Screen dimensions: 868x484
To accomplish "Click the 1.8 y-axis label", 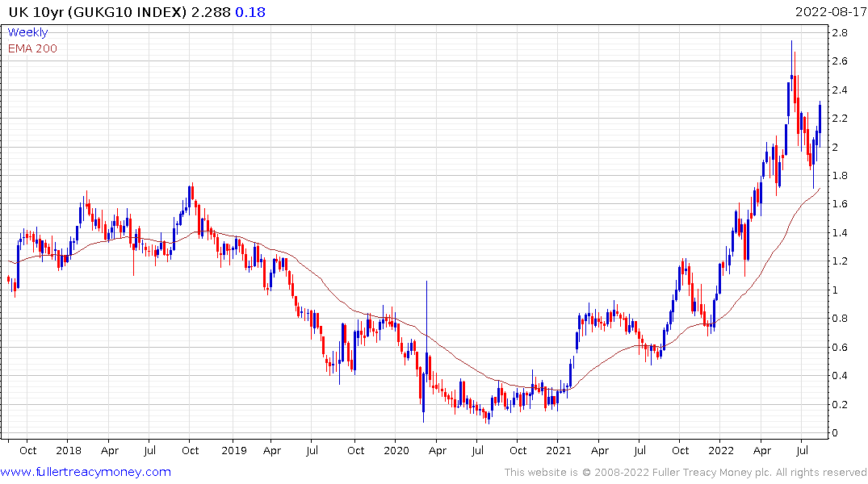I will 840,176.
